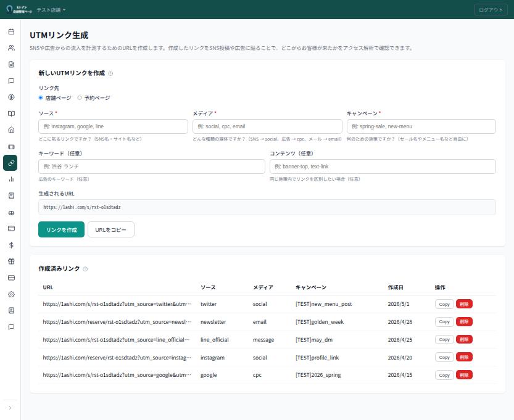Open the テスト店舗 store dropdown
Screen dimensions: 514x420
tap(51, 10)
